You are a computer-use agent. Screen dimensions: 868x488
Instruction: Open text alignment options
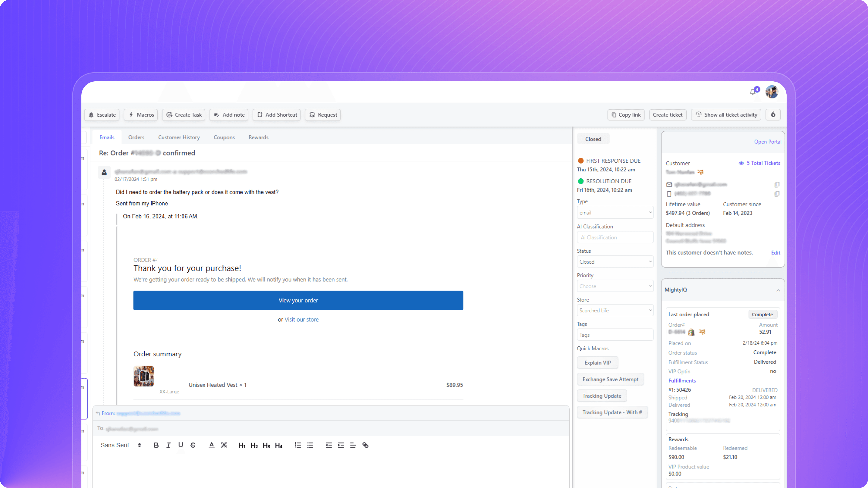pos(353,445)
